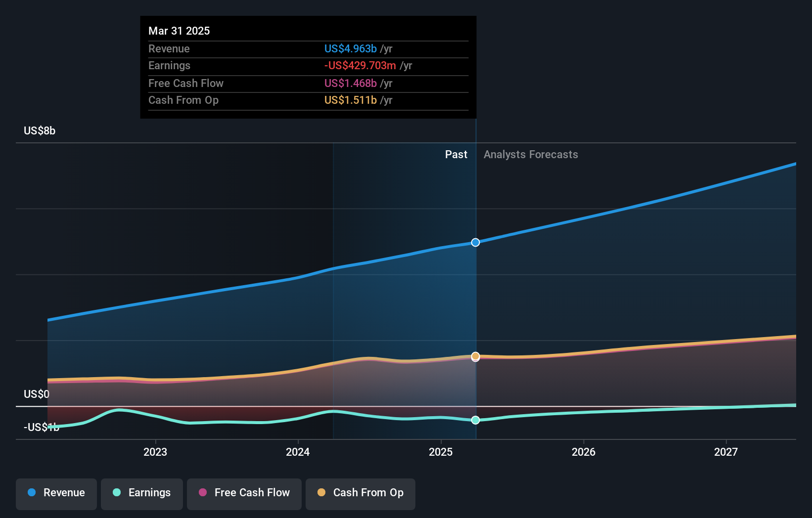Viewport: 812px width, 518px height.
Task: Click the Past section label
Action: click(456, 154)
